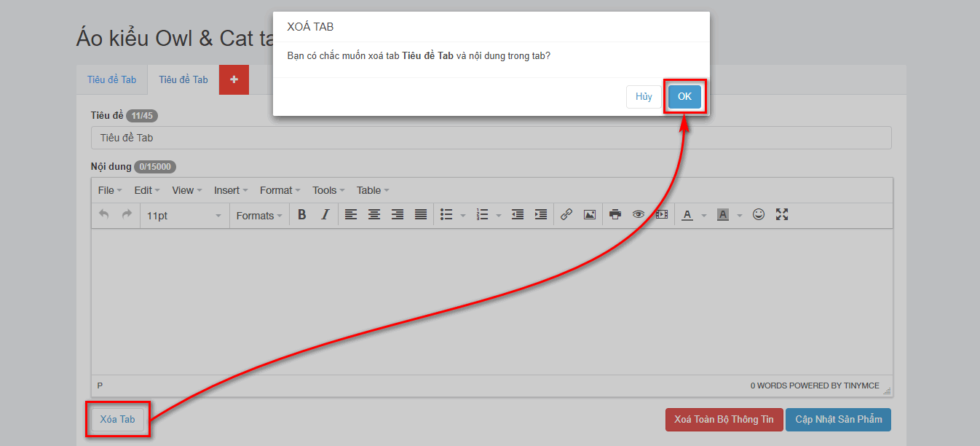Open the 11pt font size dropdown
The height and width of the screenshot is (446, 980).
coord(183,216)
